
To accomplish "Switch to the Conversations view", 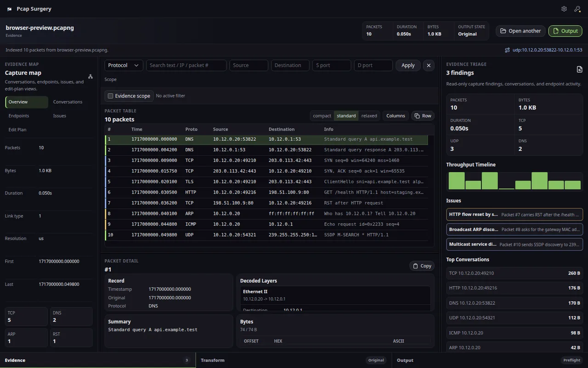I will coord(68,102).
